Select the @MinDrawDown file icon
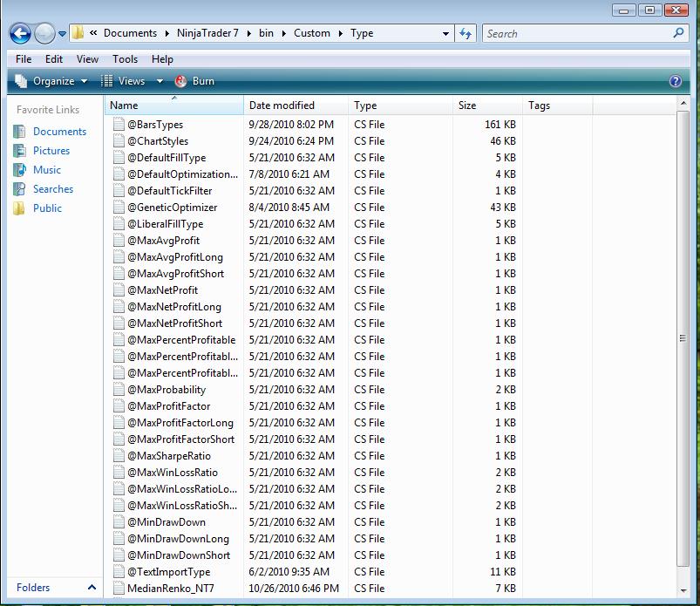This screenshot has height=606, width=700. click(119, 522)
